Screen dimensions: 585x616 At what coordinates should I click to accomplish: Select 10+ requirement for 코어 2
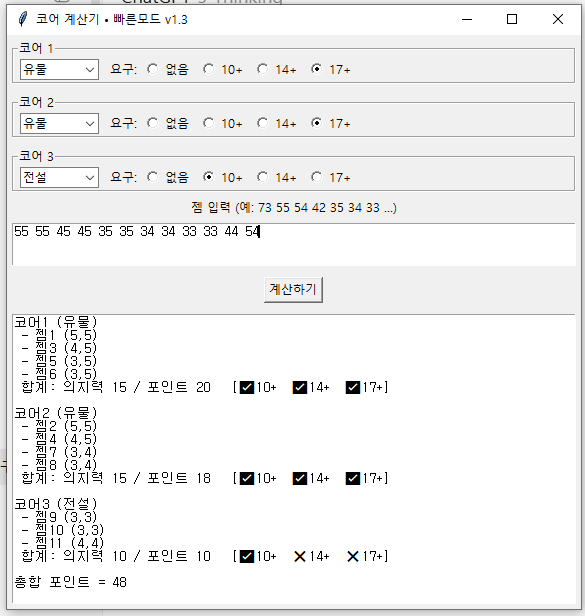[223, 123]
